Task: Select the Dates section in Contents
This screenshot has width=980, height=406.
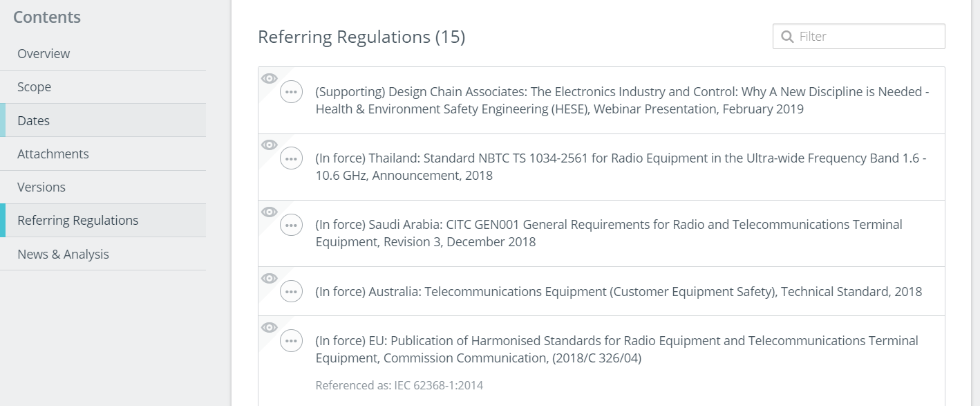Action: 32,120
